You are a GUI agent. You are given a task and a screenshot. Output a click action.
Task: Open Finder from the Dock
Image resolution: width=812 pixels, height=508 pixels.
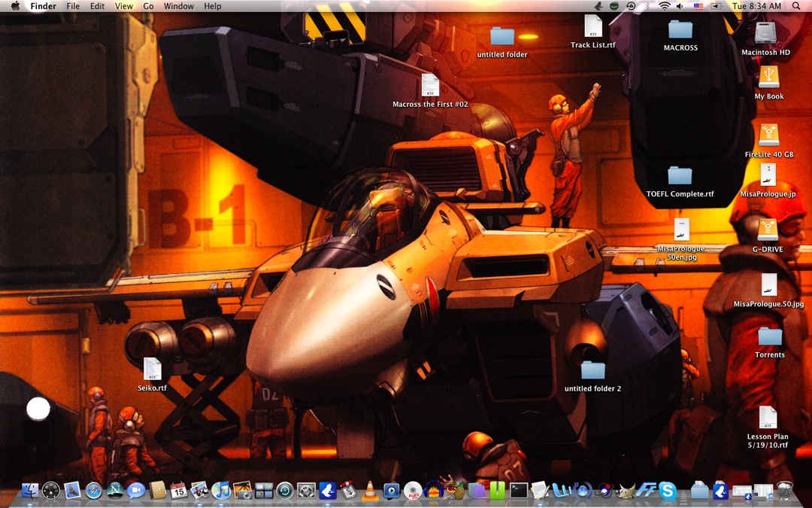tap(29, 490)
